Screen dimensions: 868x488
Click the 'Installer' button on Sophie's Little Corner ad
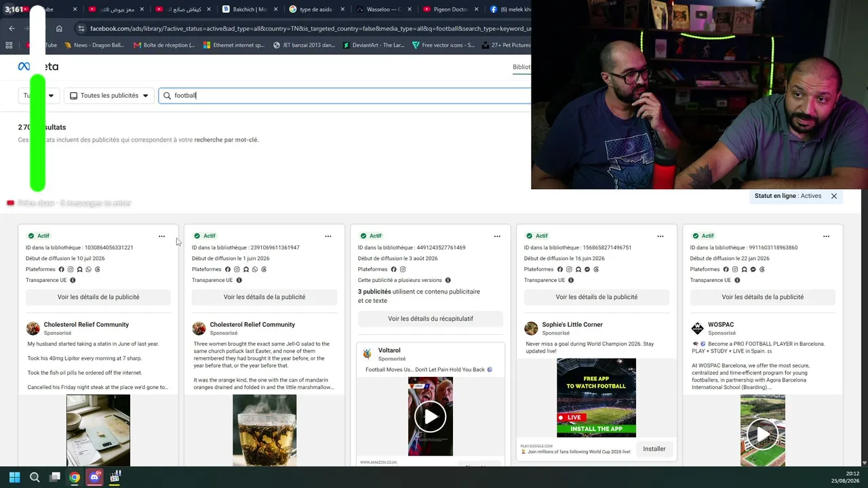(654, 449)
